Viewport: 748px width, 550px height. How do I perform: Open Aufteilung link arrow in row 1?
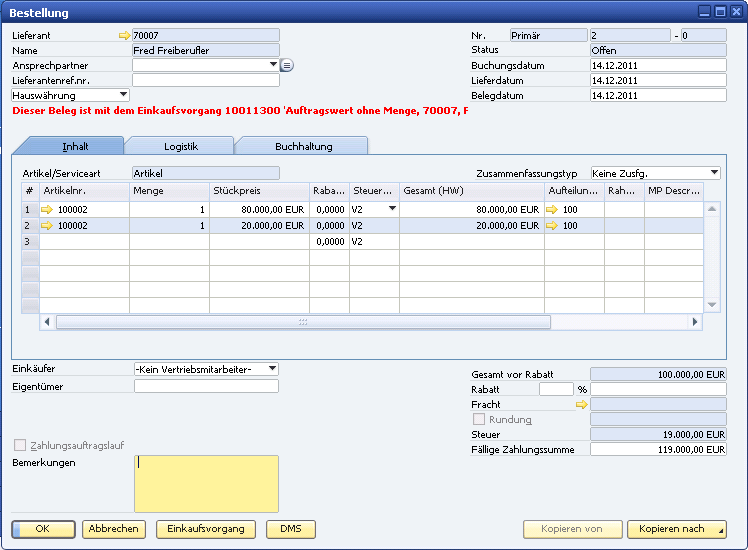552,210
